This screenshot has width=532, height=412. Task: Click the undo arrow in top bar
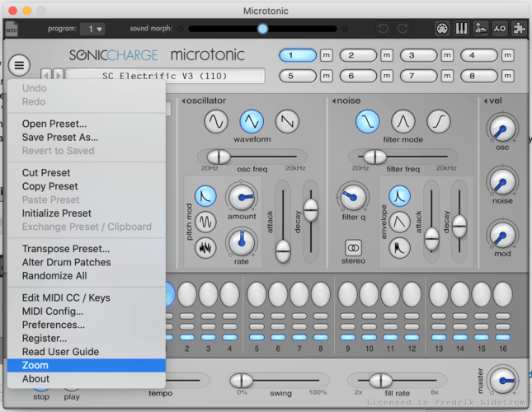coord(384,29)
